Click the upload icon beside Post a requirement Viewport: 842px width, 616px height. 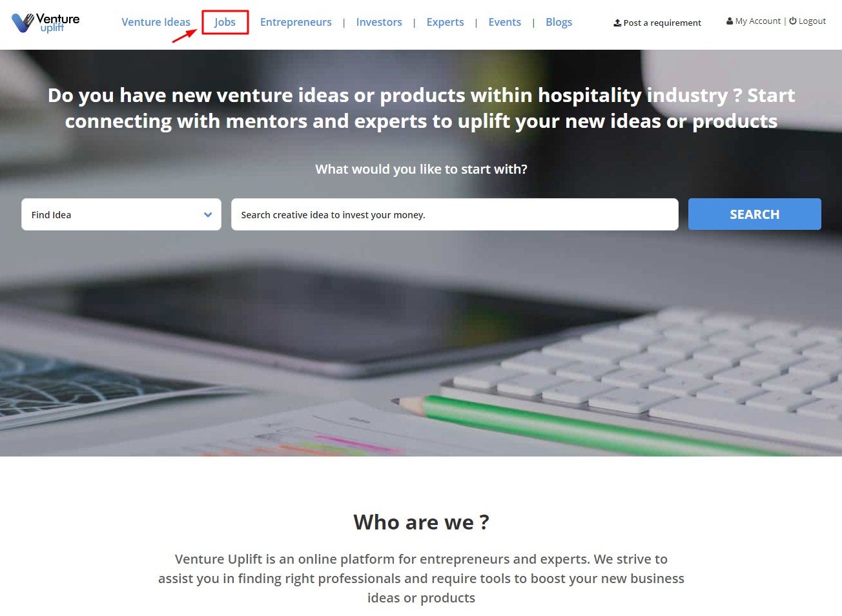click(617, 23)
